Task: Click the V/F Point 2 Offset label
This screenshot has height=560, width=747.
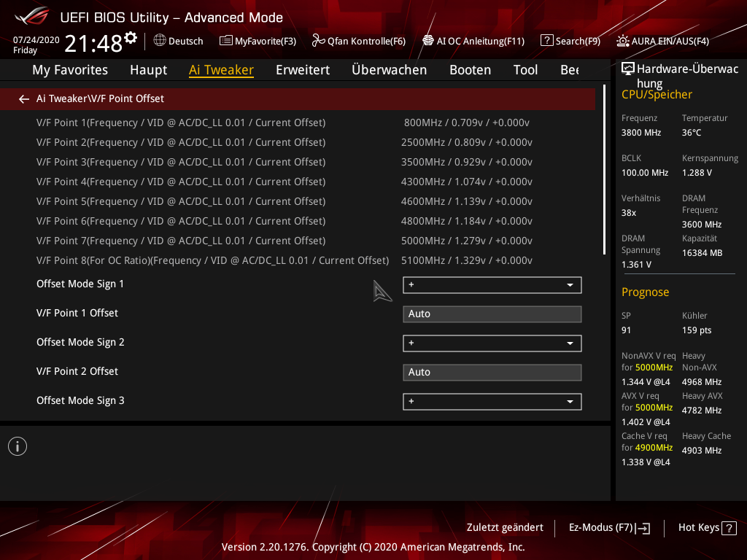Action: pyautogui.click(x=77, y=371)
